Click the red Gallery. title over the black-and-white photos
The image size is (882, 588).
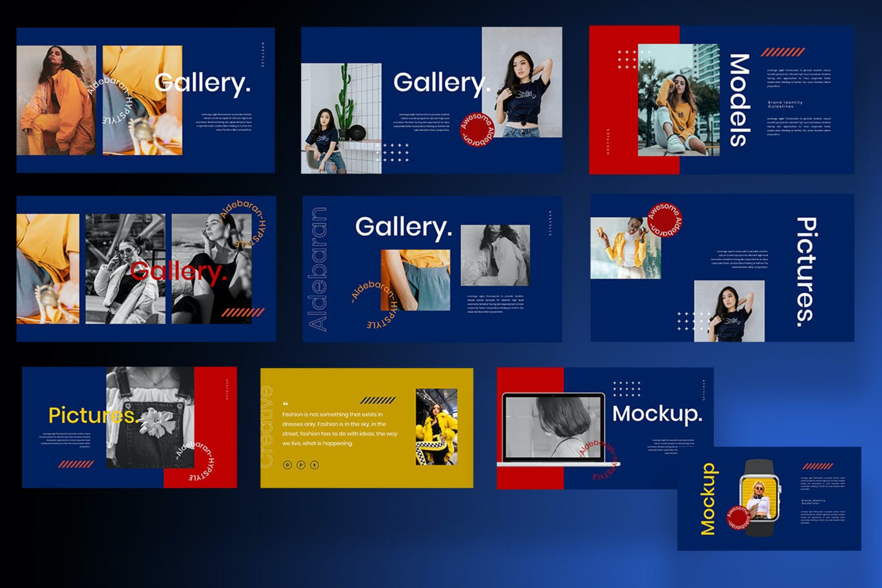[178, 272]
